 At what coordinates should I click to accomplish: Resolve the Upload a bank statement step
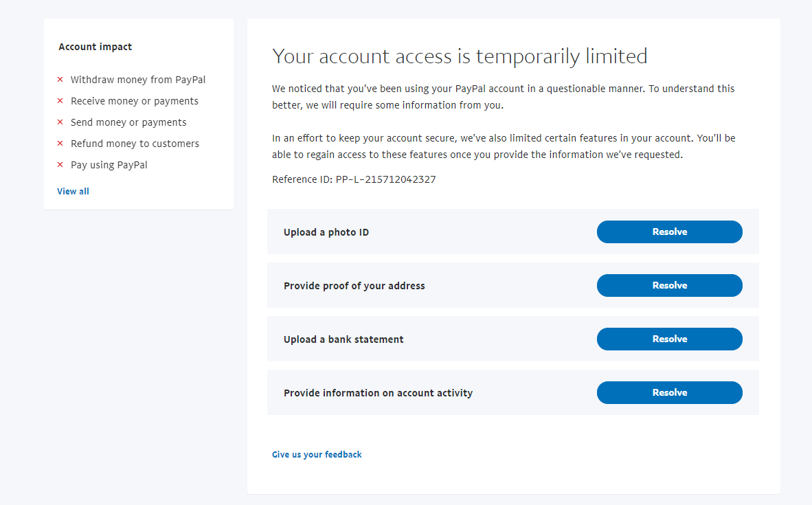pyautogui.click(x=669, y=339)
